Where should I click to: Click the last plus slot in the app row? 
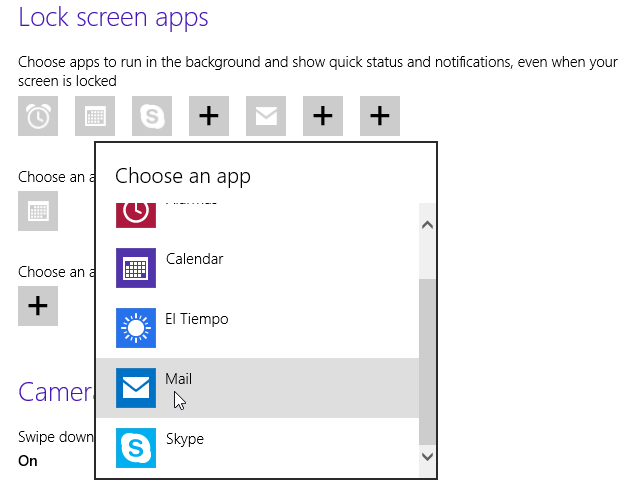379,116
